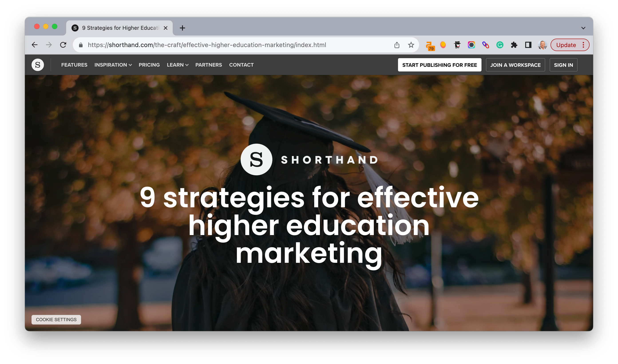Screen dimensions: 618x364
Task: Bookmark this page with the star icon
Action: [411, 45]
